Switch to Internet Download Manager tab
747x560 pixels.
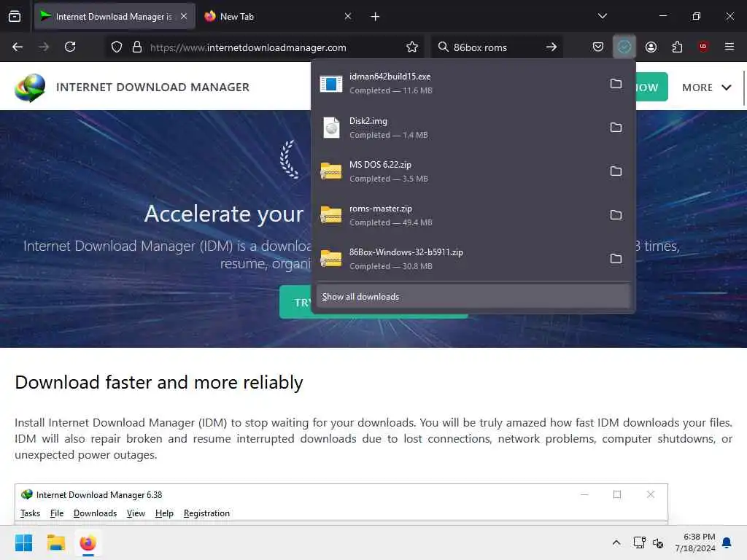point(115,17)
